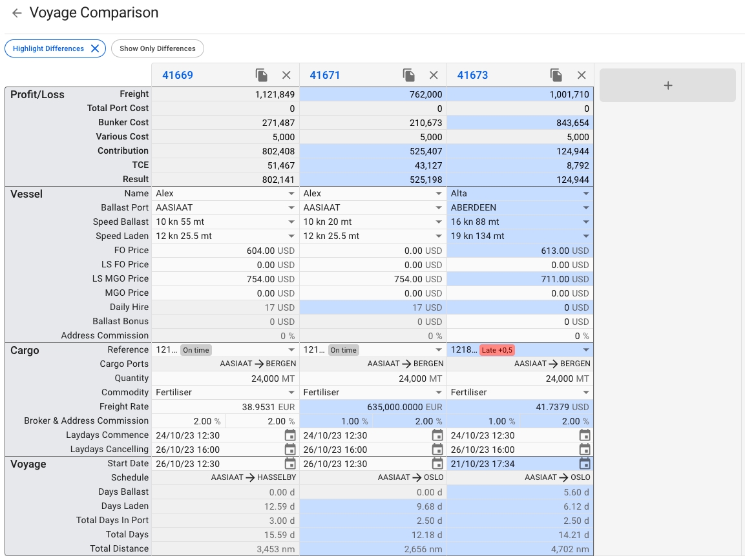Click the FO Price 604.00 USD field
Screen dimensions: 745x560
[258, 251]
